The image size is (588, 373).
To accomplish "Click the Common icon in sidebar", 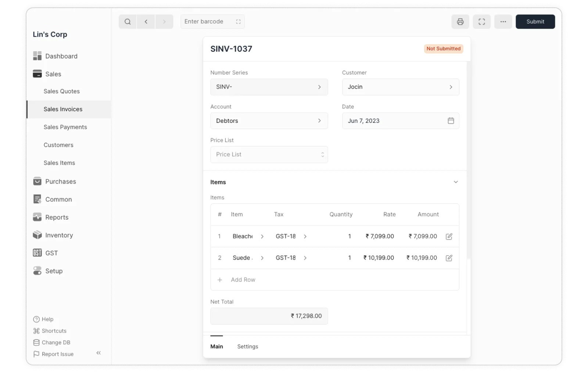I will (x=37, y=199).
